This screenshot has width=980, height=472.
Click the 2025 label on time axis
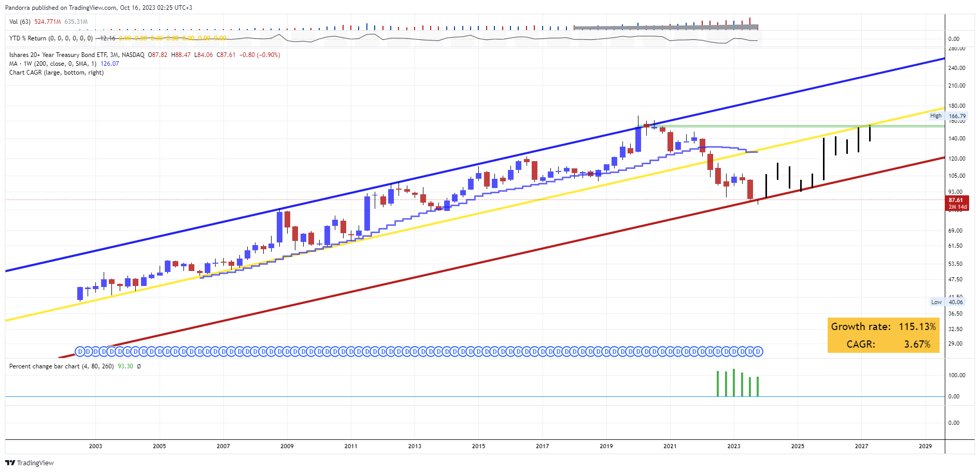tap(798, 446)
